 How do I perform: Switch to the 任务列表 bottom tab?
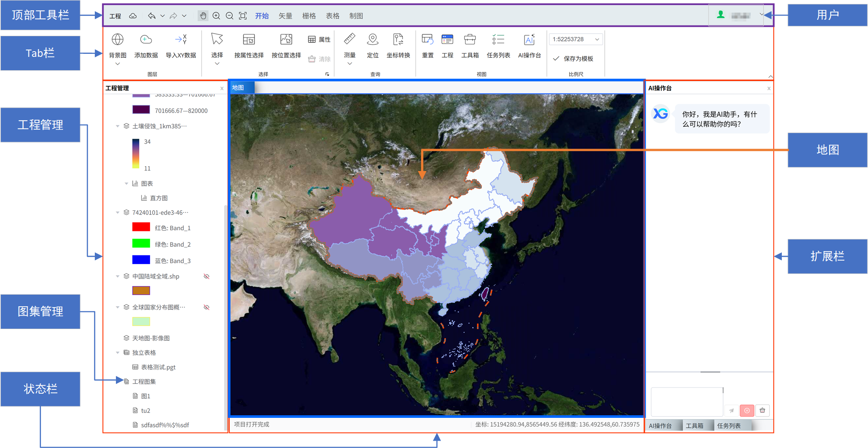point(729,426)
